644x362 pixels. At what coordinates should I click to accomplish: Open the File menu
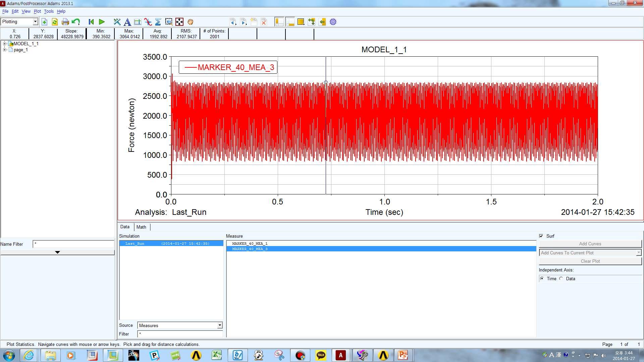click(5, 11)
